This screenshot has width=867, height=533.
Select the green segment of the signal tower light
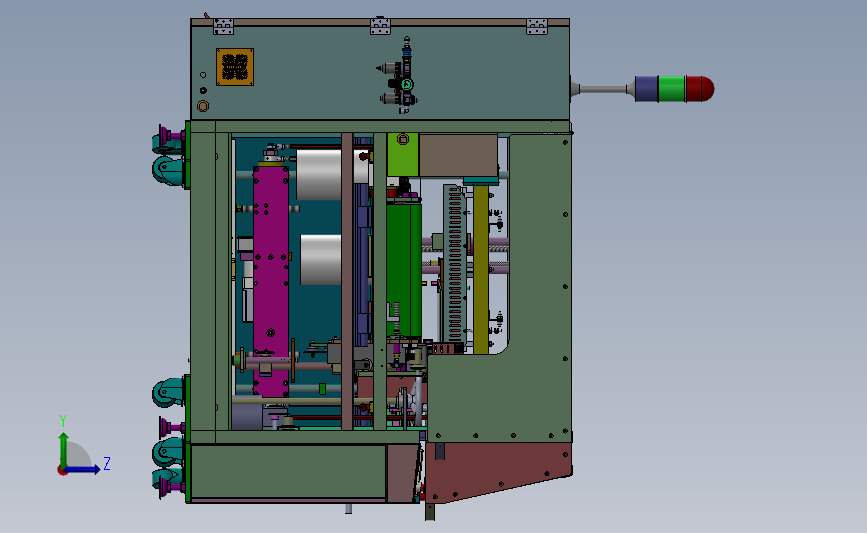(x=672, y=89)
